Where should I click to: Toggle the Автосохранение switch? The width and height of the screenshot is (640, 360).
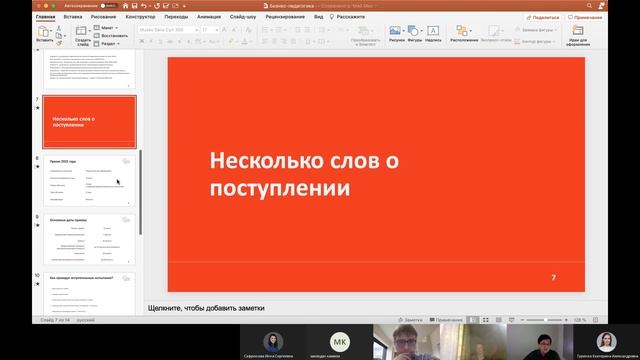click(109, 6)
